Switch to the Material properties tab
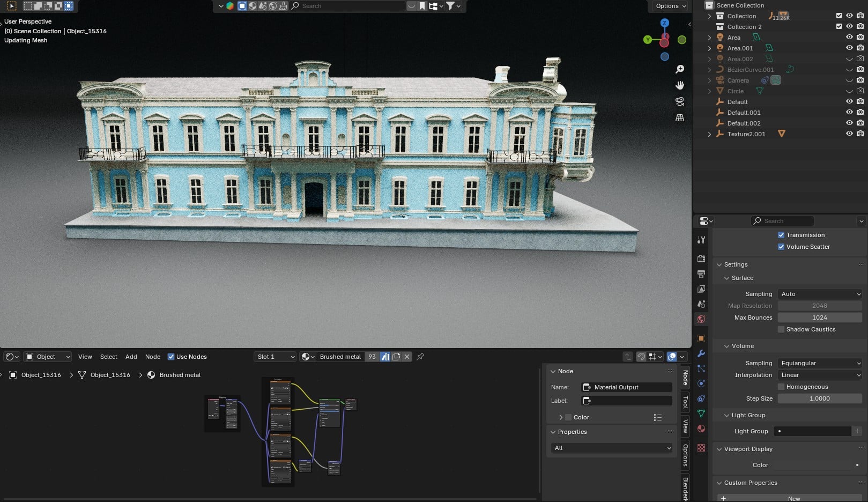Image resolution: width=868 pixels, height=502 pixels. coord(701,429)
